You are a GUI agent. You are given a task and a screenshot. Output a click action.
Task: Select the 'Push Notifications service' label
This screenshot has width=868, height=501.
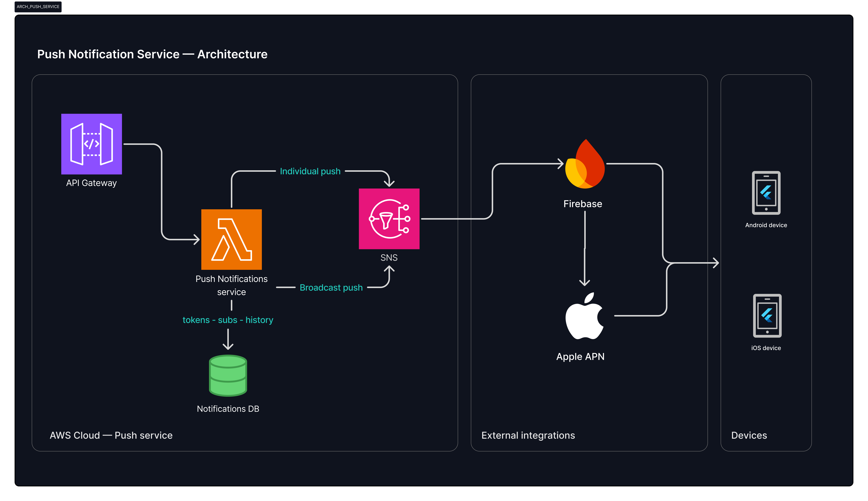coord(231,285)
